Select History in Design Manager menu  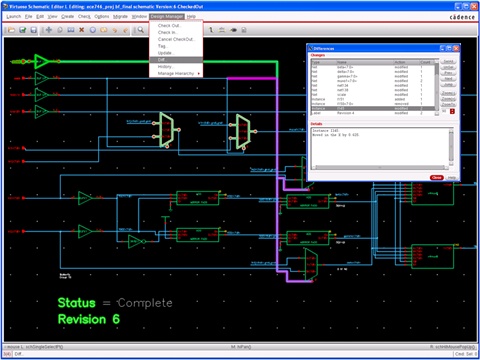(x=165, y=67)
